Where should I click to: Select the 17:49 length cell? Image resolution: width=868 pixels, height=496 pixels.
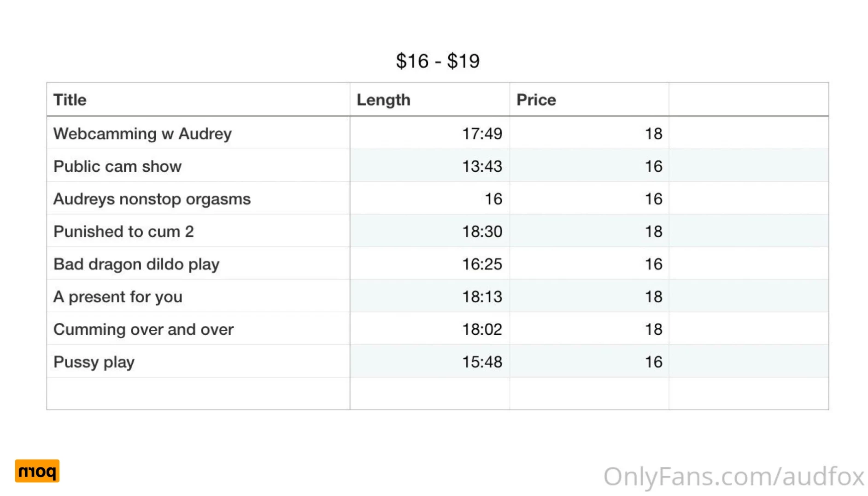click(x=429, y=133)
